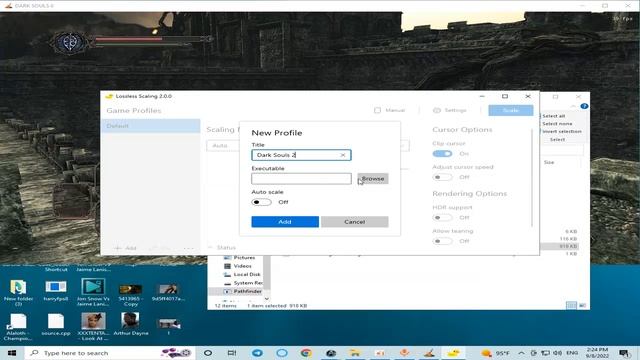
Task: Select the 5413965 - Copy desktop thumbnail
Action: coord(131,295)
